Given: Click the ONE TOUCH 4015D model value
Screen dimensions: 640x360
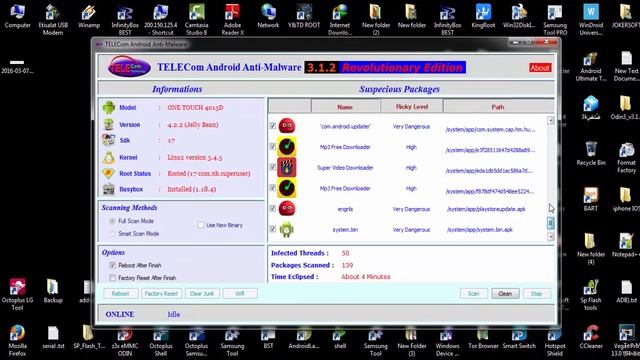Looking at the screenshot, I should tap(196, 108).
